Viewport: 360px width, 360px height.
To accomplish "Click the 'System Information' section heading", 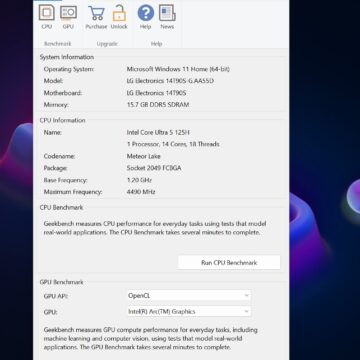I will click(x=67, y=57).
